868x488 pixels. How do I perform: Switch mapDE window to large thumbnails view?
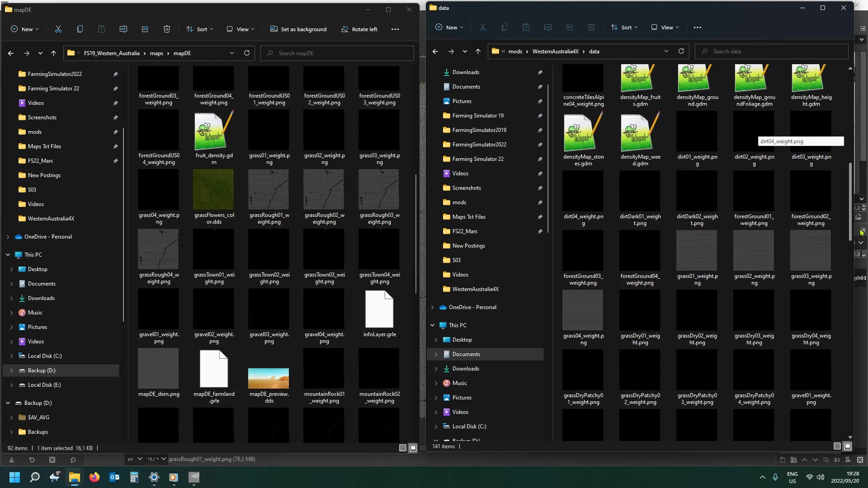[413, 448]
